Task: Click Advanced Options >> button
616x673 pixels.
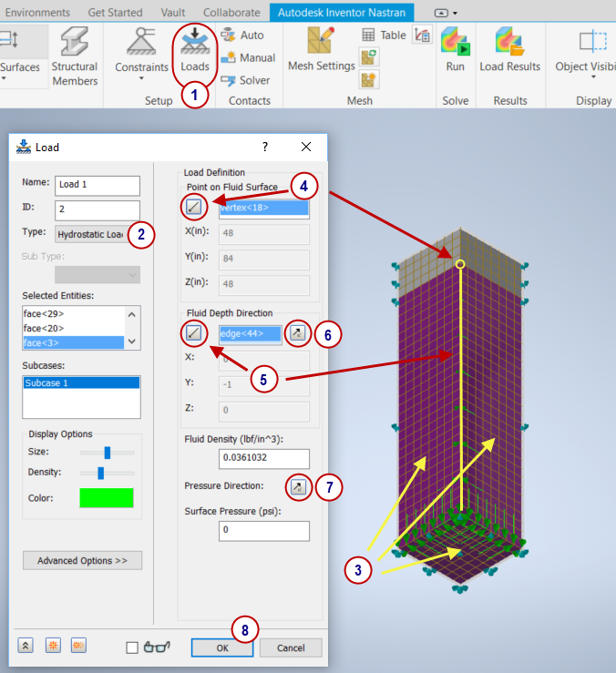Action: (82, 561)
